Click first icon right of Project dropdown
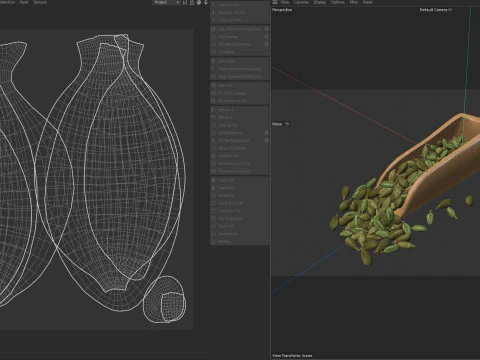 [185, 2]
